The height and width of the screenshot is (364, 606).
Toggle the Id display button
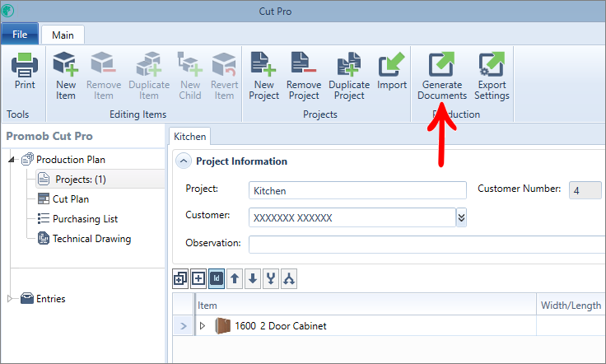point(217,278)
